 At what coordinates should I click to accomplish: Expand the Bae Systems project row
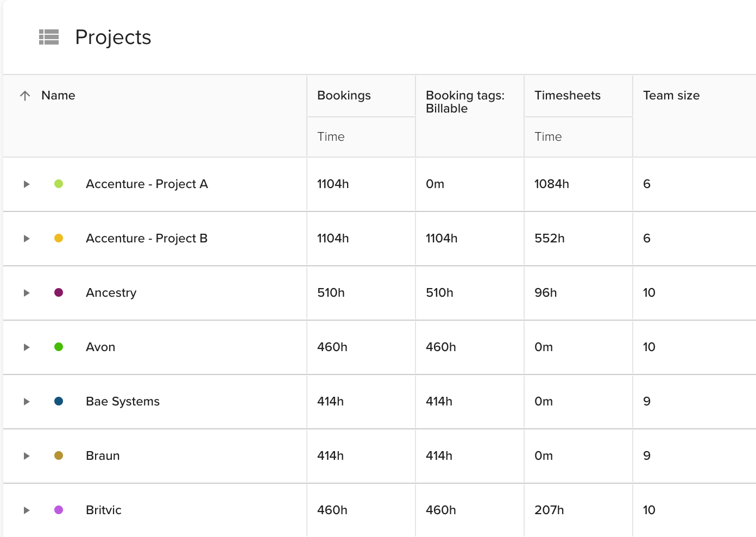[26, 402]
